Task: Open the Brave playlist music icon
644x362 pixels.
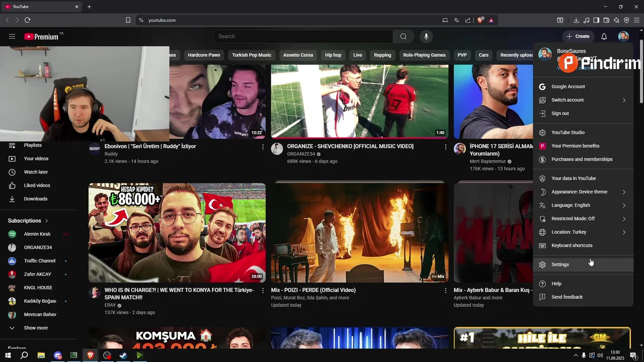Action: (586, 20)
